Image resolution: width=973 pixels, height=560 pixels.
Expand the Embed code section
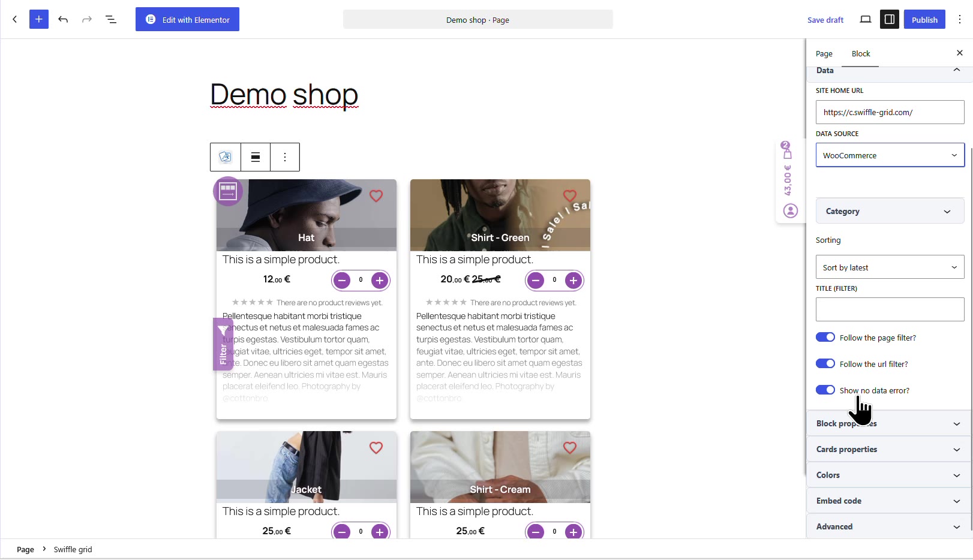pos(888,501)
